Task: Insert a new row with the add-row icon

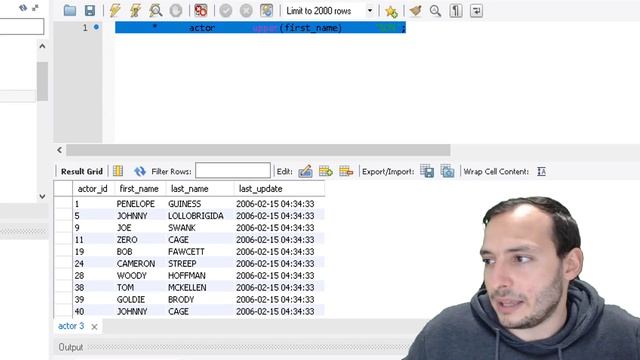Action: 326,171
